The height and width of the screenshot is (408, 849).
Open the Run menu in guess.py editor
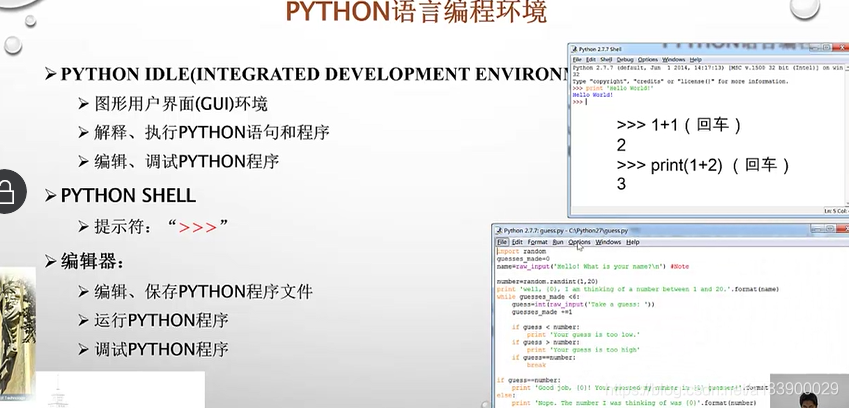558,242
